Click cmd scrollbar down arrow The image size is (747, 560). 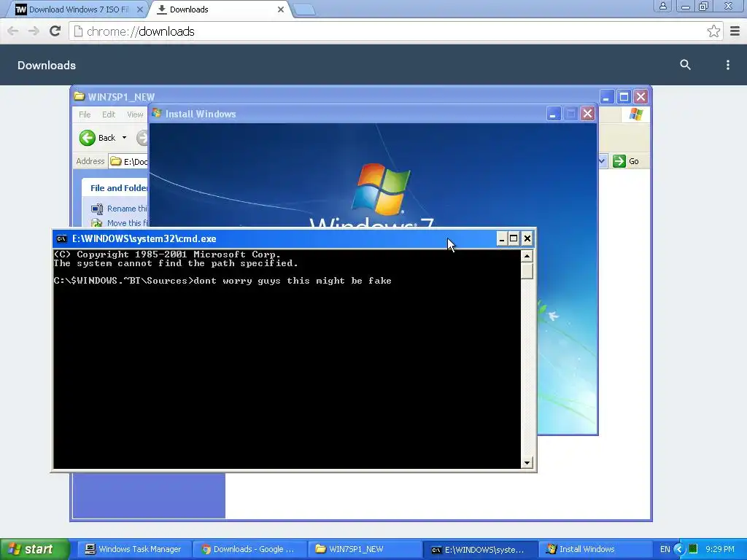[527, 462]
